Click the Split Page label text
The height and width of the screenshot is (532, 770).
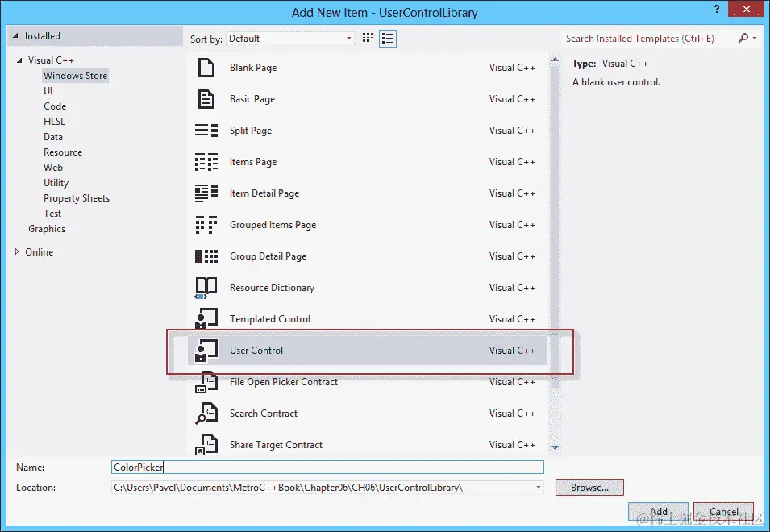point(251,131)
